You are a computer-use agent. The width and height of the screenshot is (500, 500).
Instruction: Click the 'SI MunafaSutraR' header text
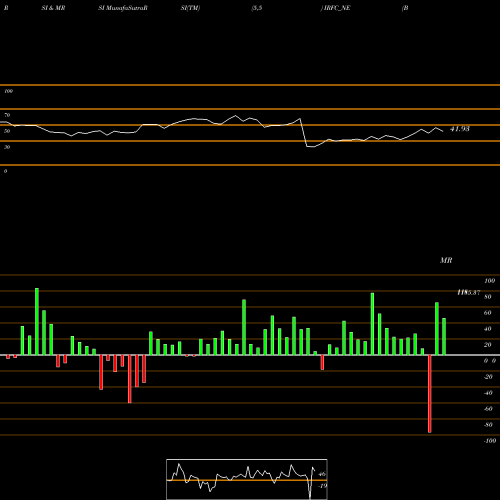(x=123, y=8)
